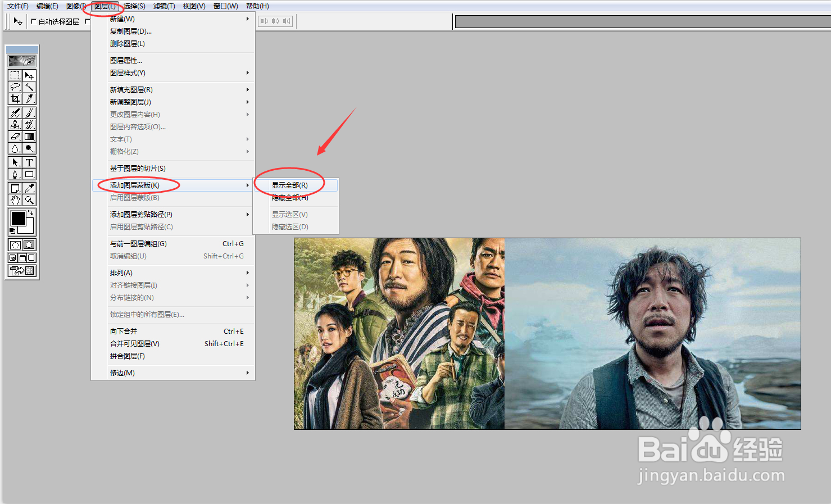
Task: Expand the 添加图层剪贴路径(P) submenu arrow
Action: pyautogui.click(x=247, y=215)
